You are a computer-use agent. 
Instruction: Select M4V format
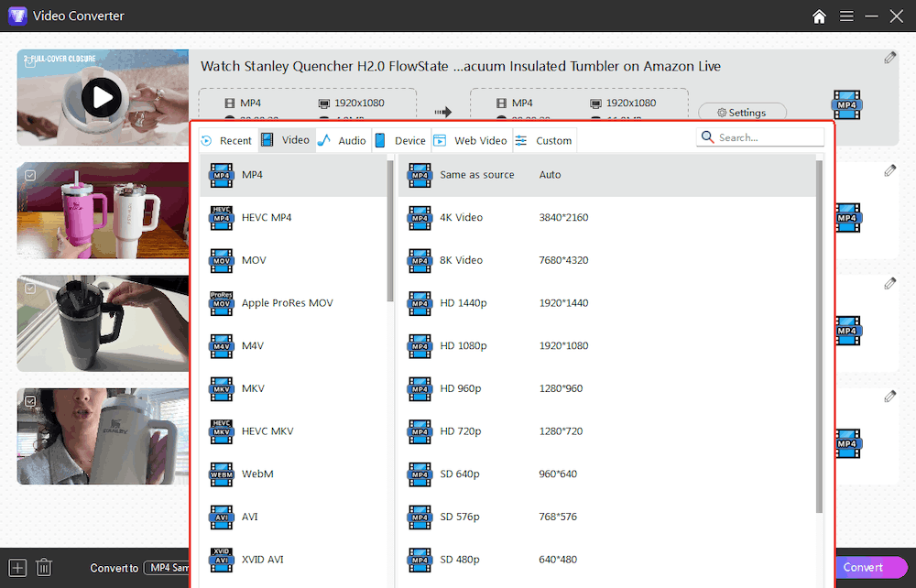(x=293, y=345)
